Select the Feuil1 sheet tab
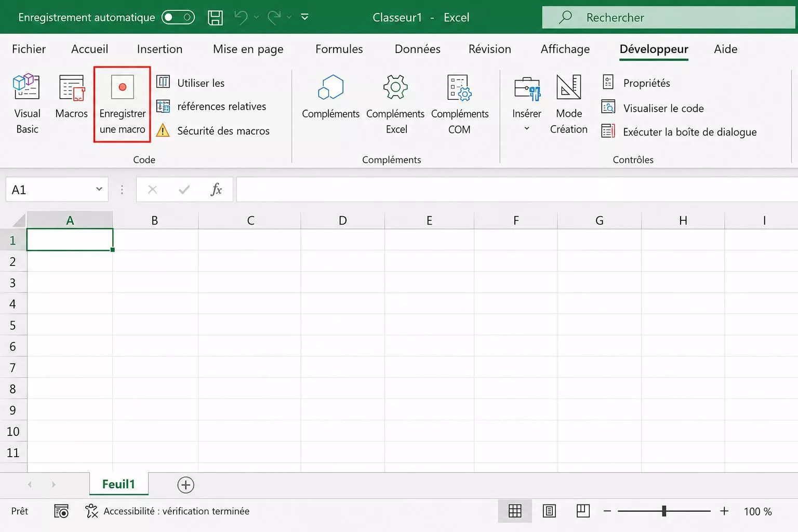This screenshot has width=798, height=532. (x=118, y=484)
